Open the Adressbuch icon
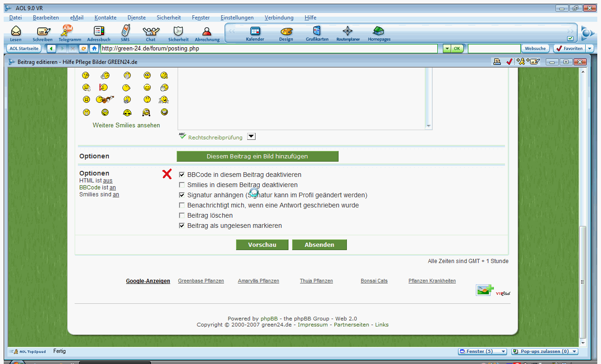Viewport: 601px width, 364px height. click(99, 31)
